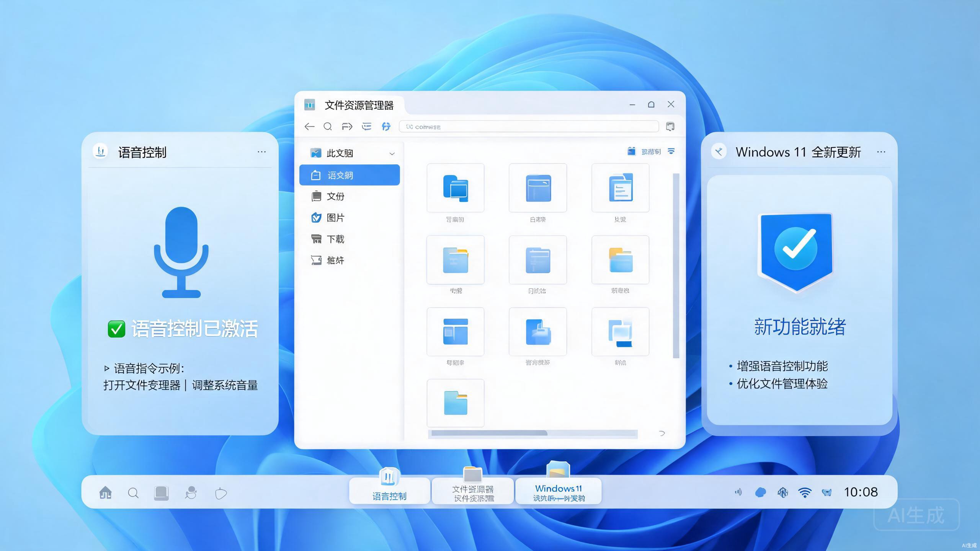Click the blue folder icon above the file grid
The width and height of the screenshot is (980, 551).
click(631, 152)
